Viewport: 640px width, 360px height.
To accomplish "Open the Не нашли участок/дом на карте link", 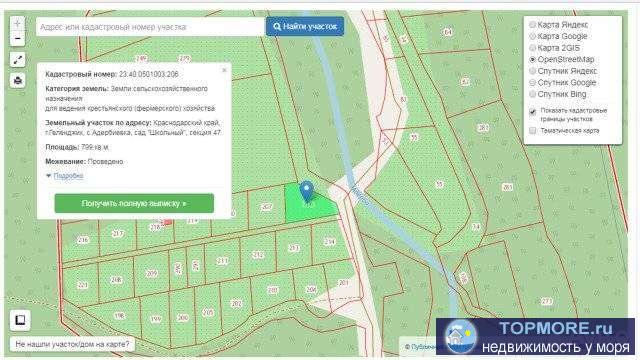I will coord(72,344).
